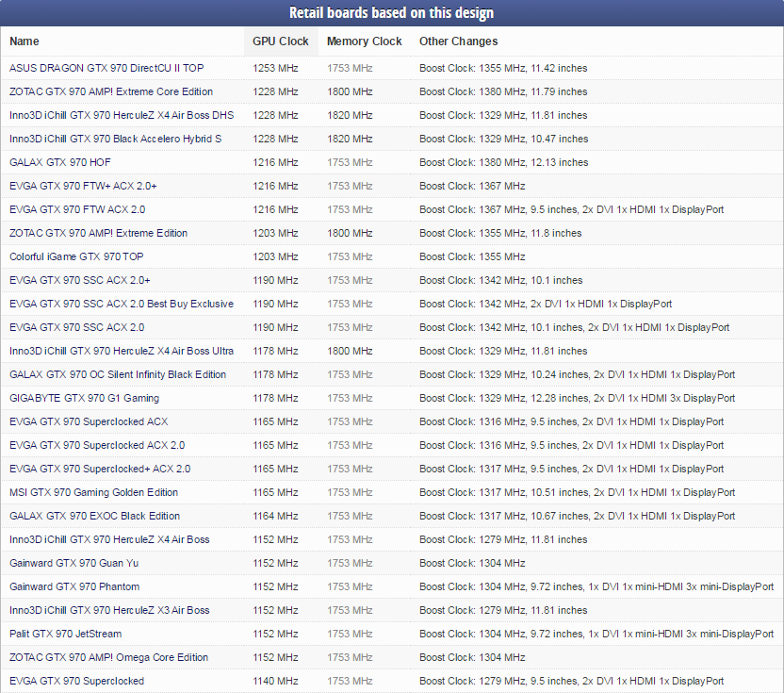
Task: Open GALAX GTX 970 EXOC Black Edition
Action: point(94,516)
